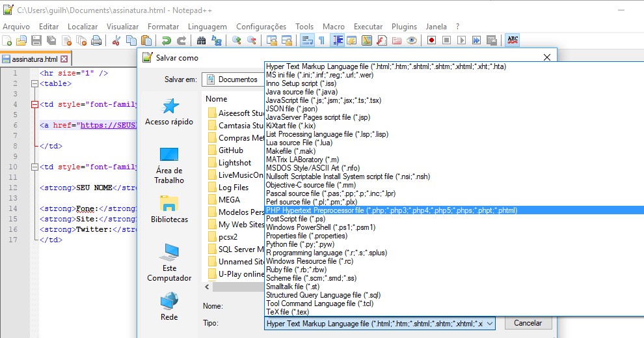The image size is (644, 338).
Task: Click Run macro multiple times icon
Action: pyautogui.click(x=476, y=40)
